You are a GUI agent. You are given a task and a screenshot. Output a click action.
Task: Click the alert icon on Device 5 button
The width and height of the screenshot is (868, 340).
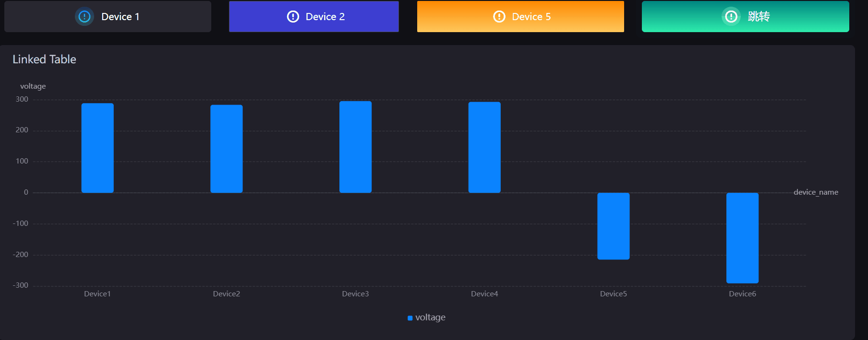[499, 17]
